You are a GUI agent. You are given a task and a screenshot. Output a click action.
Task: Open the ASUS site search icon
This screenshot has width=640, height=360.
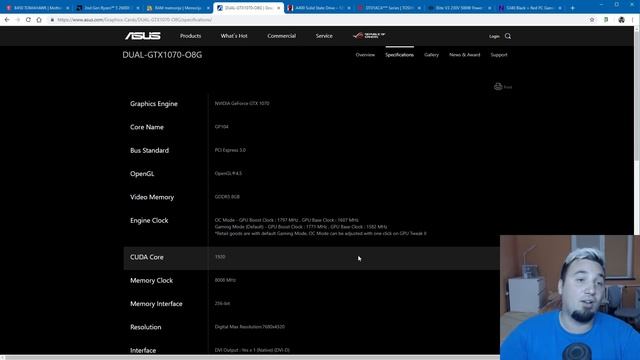(x=508, y=36)
